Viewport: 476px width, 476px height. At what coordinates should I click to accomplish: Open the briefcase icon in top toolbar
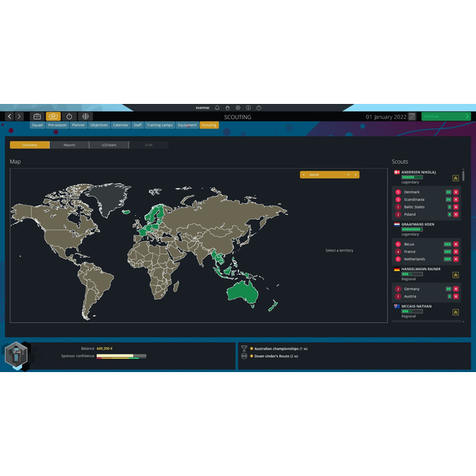(36, 116)
